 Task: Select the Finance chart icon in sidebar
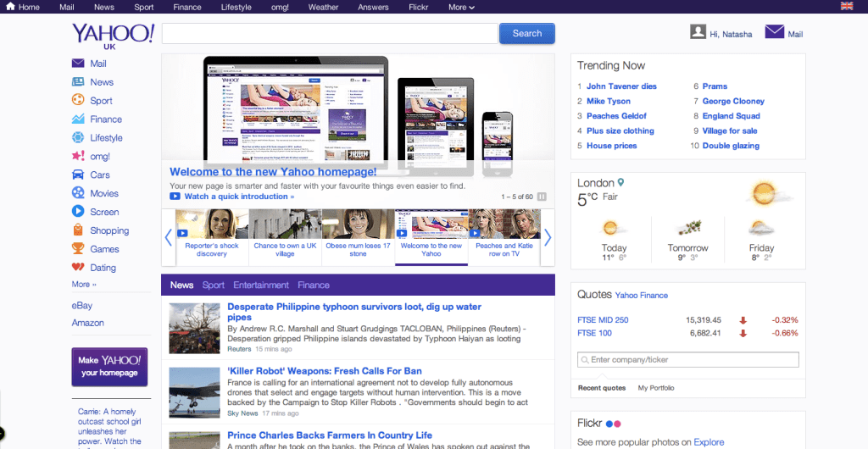[78, 119]
